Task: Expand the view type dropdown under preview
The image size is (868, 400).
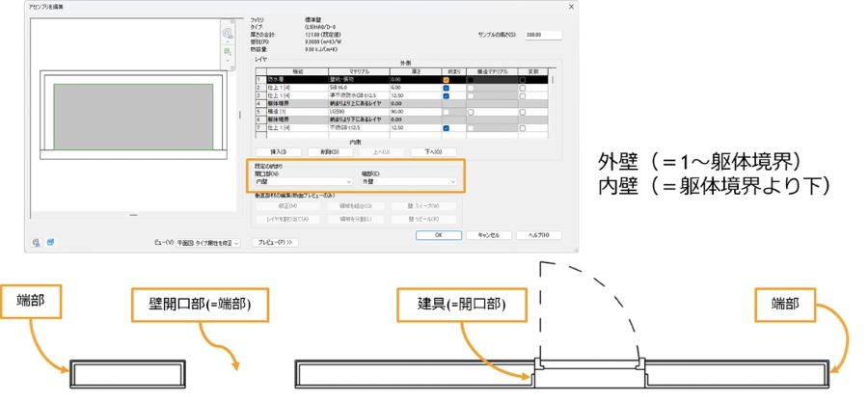Action: pos(203,243)
